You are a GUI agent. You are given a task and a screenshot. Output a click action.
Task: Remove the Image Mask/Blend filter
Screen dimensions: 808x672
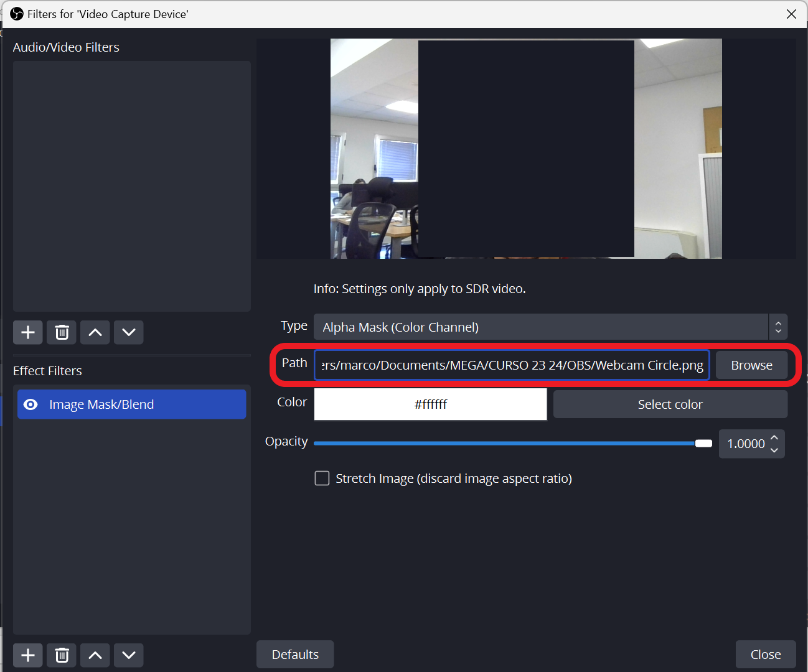[x=61, y=655]
